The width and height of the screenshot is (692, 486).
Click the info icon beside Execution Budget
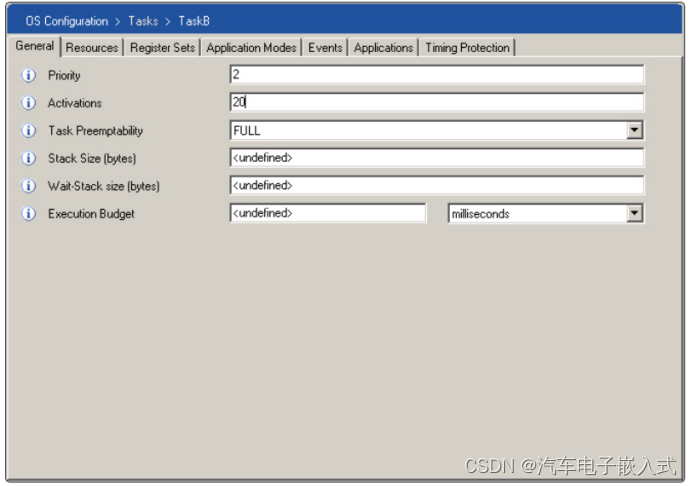pyautogui.click(x=29, y=214)
